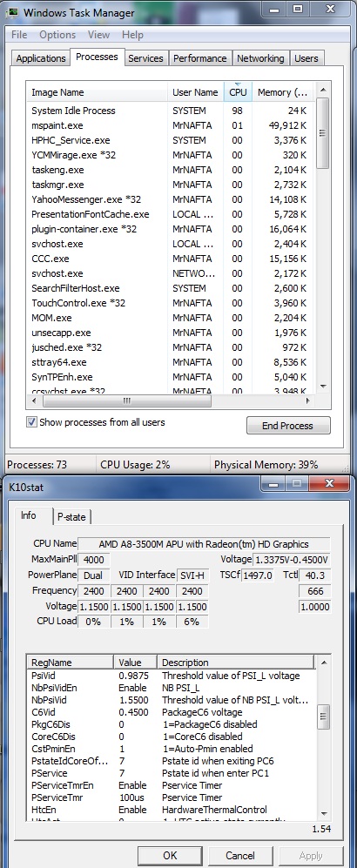Select PresentationFontCache.exe process
The image size is (357, 868).
tap(171, 214)
